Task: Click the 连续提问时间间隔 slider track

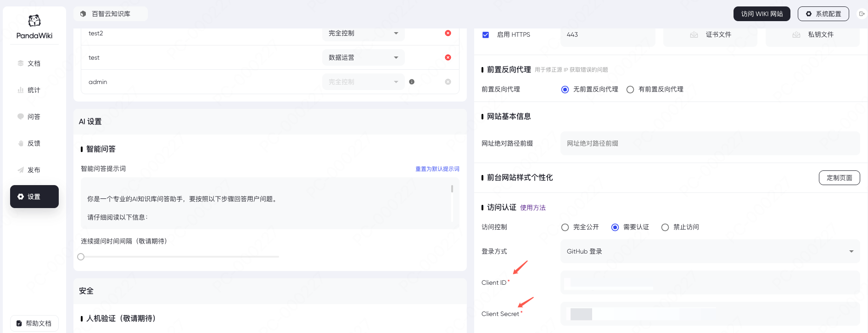Action: coord(180,257)
